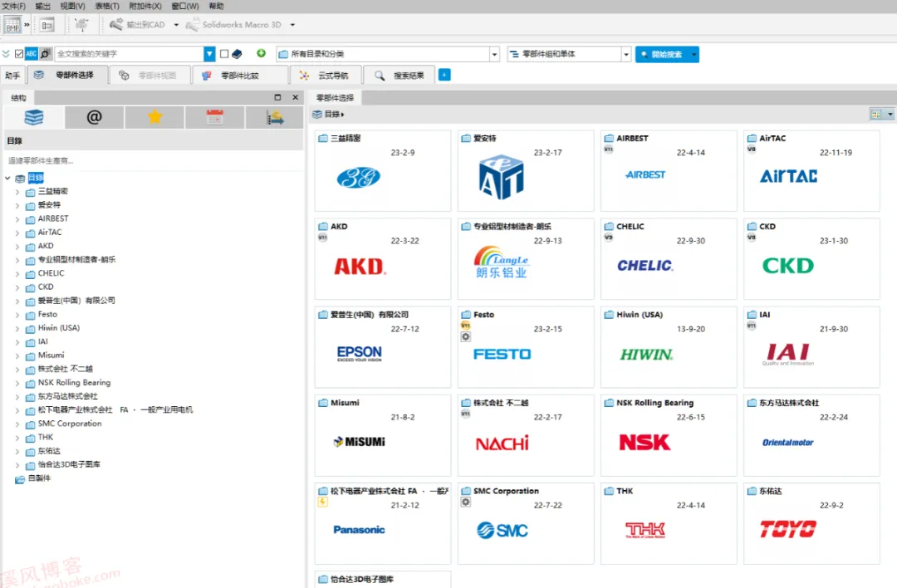Open the TOYO catalog tile
Viewport: 897px width, 588px height.
click(811, 523)
